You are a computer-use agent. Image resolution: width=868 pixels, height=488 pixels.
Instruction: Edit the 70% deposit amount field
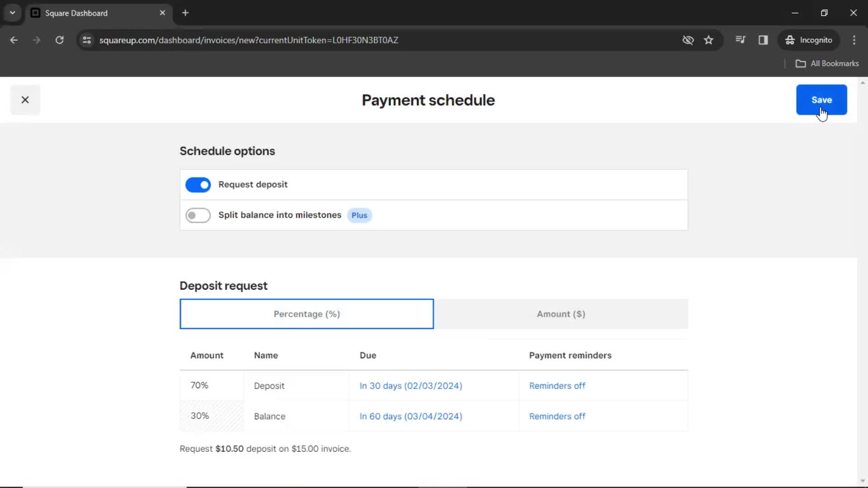(212, 385)
